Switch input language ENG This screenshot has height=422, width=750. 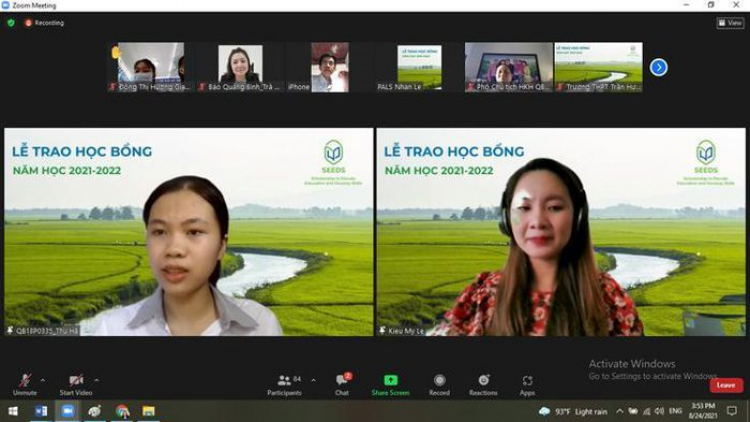click(x=675, y=411)
